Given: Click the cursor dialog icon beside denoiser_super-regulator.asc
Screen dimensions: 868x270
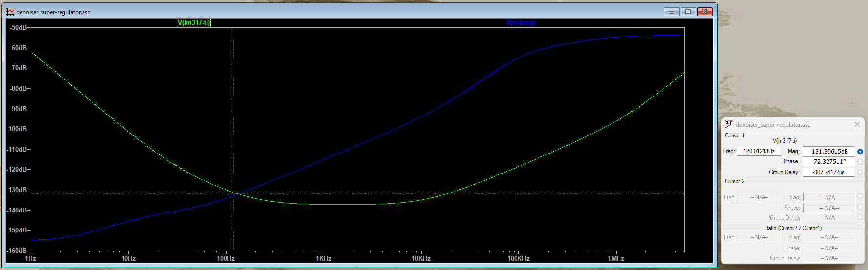Looking at the screenshot, I should point(728,124).
